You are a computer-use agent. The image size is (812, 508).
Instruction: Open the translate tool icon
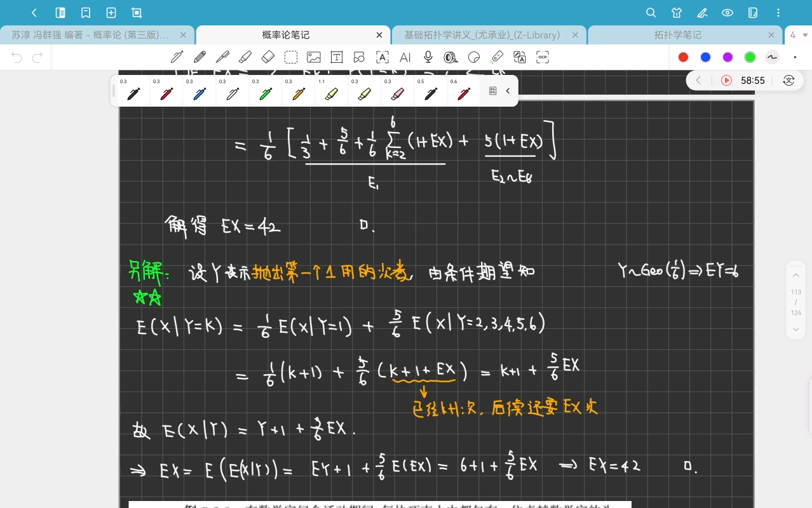520,57
